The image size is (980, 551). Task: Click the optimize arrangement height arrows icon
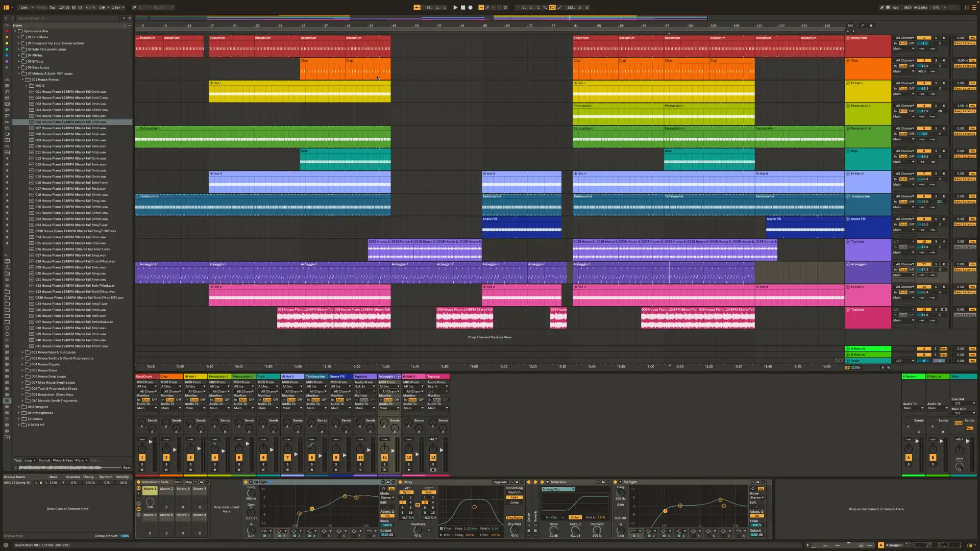click(x=863, y=26)
